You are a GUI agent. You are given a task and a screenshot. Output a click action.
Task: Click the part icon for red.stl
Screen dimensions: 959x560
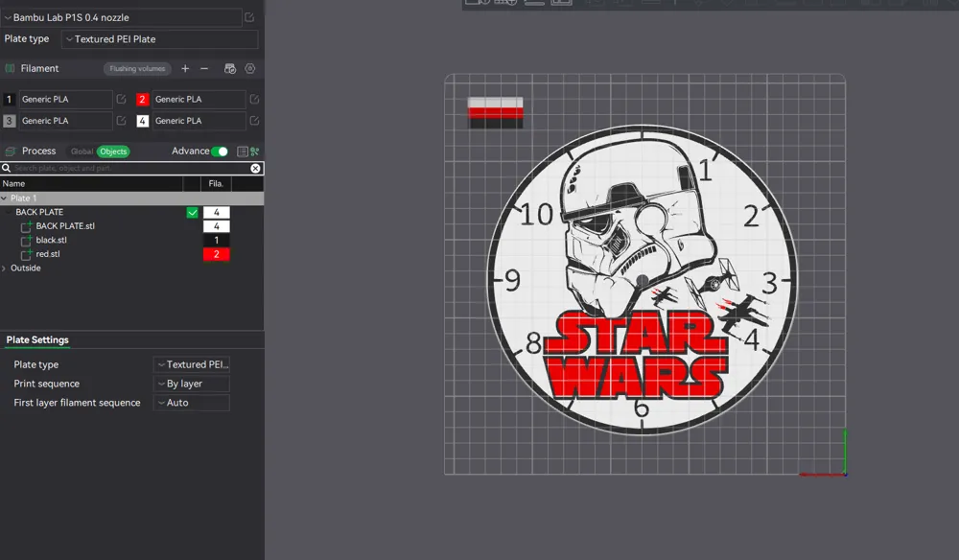pyautogui.click(x=26, y=254)
